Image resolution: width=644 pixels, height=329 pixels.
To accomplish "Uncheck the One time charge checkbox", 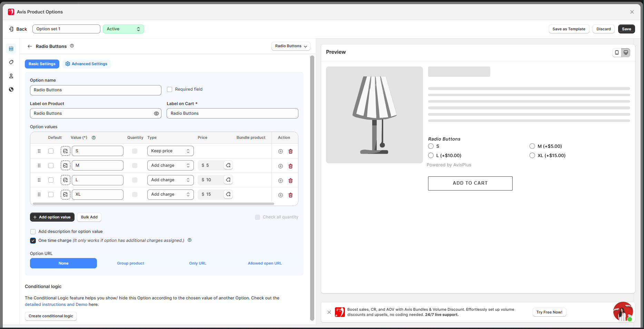I will (33, 240).
